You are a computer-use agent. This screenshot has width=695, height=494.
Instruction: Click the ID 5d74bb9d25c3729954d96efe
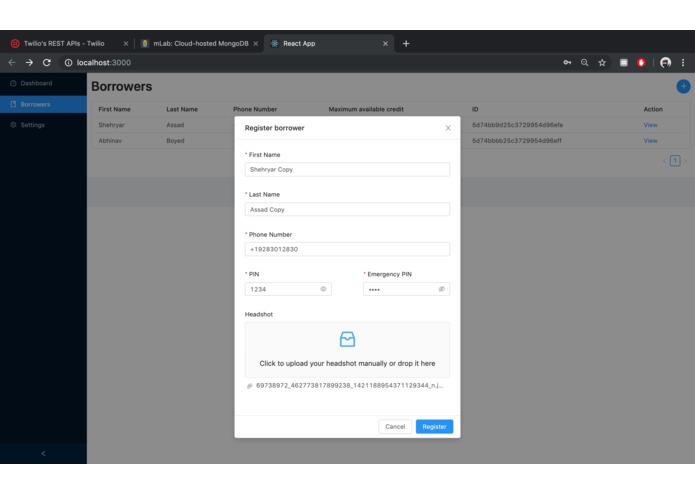(x=517, y=125)
